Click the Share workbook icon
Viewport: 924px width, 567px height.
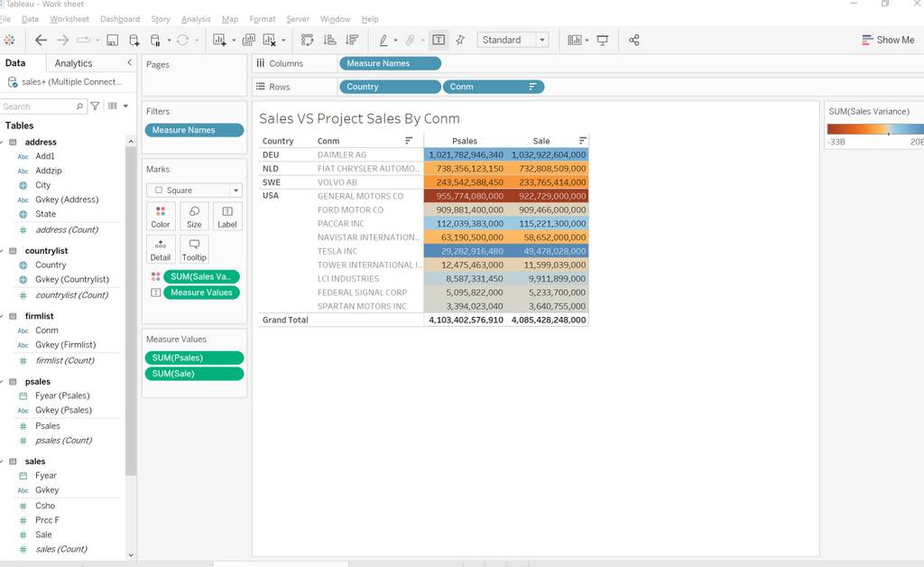pyautogui.click(x=634, y=40)
